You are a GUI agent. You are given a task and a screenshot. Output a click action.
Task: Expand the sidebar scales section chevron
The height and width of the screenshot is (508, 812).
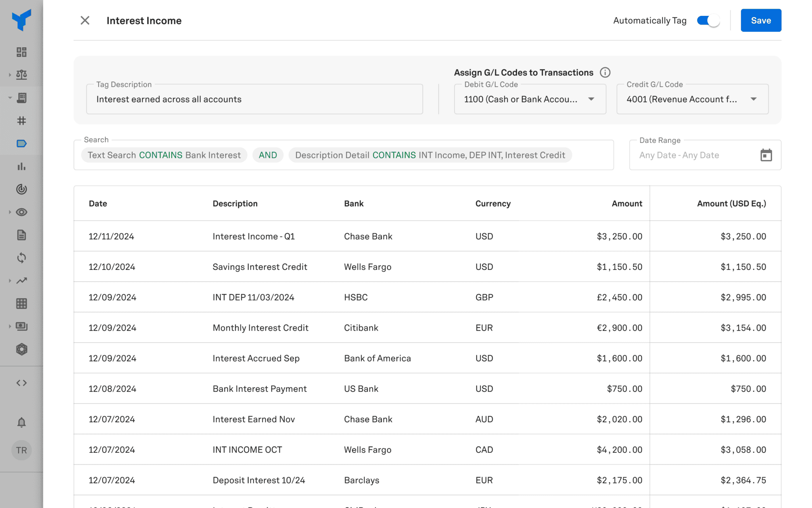[x=10, y=75]
